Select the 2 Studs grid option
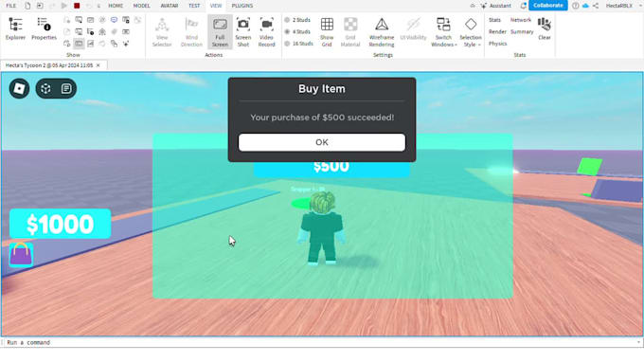 [297, 20]
